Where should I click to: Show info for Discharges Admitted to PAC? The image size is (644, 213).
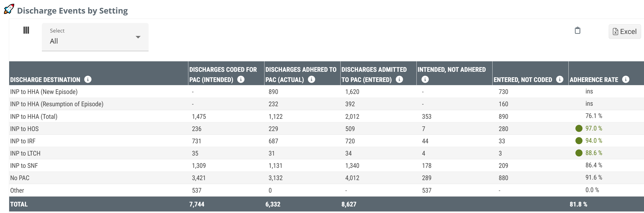(x=399, y=79)
